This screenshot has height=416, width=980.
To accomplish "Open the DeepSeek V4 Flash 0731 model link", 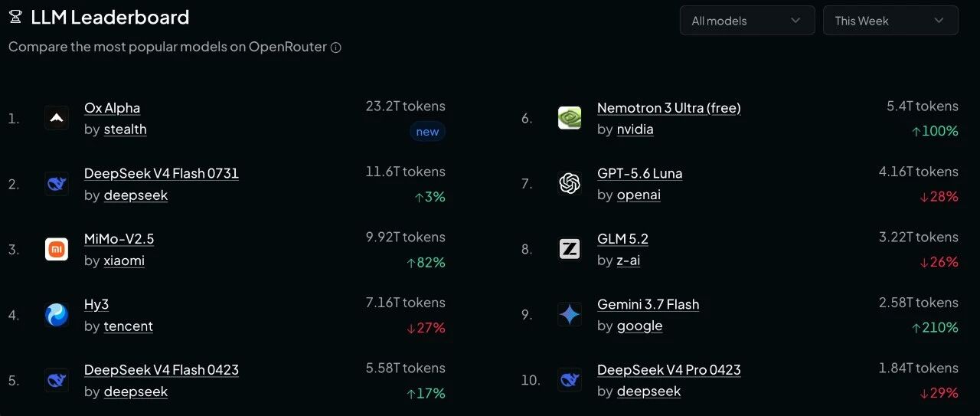I will [x=162, y=173].
